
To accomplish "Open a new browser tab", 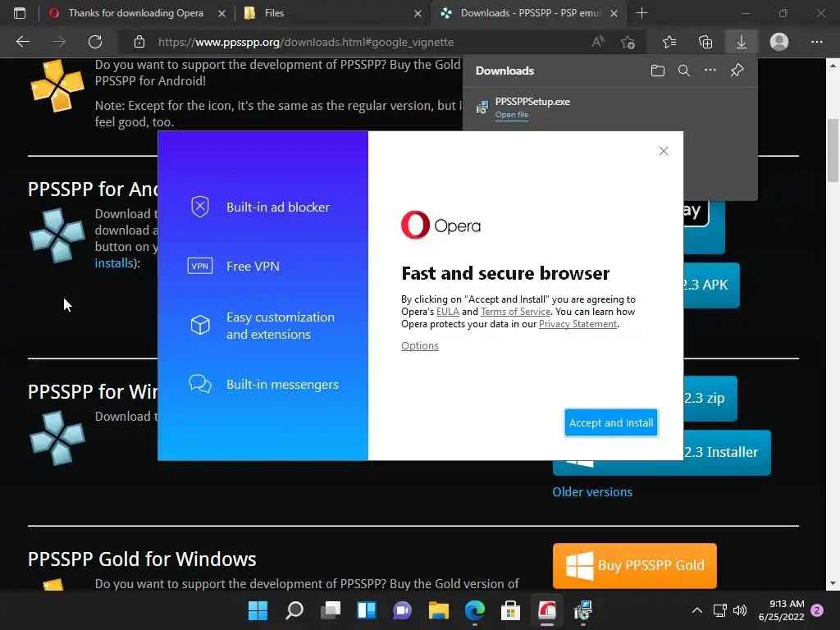I will pos(641,13).
